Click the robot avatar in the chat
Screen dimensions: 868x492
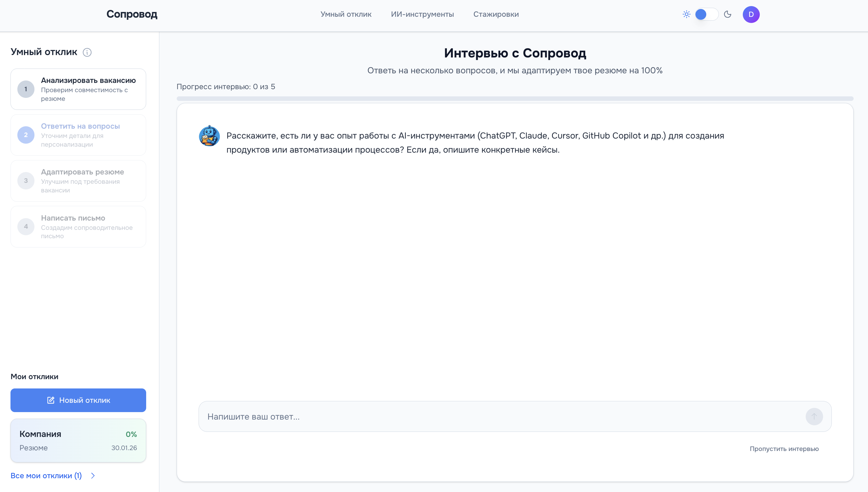(x=209, y=136)
